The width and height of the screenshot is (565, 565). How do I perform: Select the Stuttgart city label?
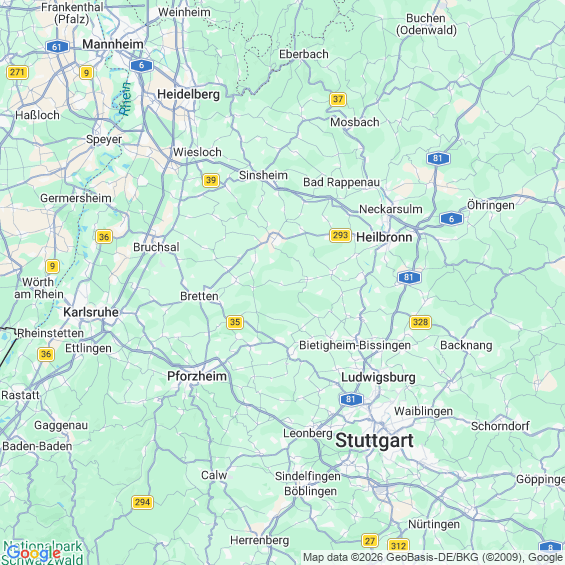(x=374, y=440)
